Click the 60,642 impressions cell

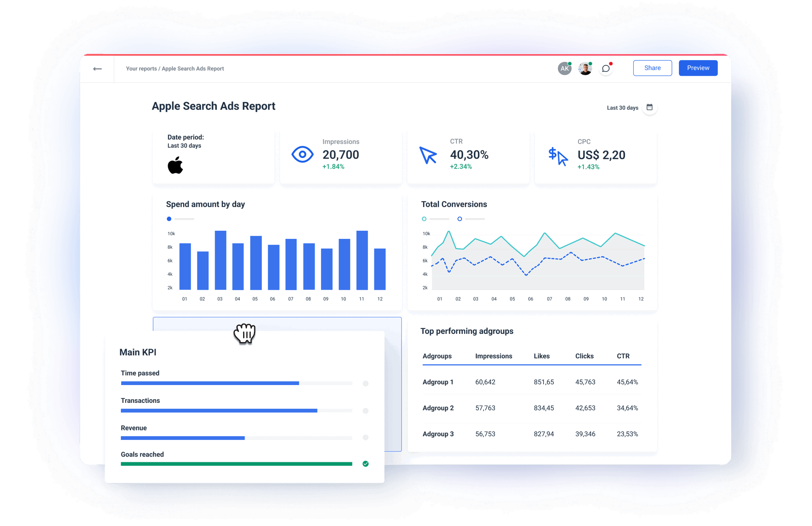(x=485, y=382)
